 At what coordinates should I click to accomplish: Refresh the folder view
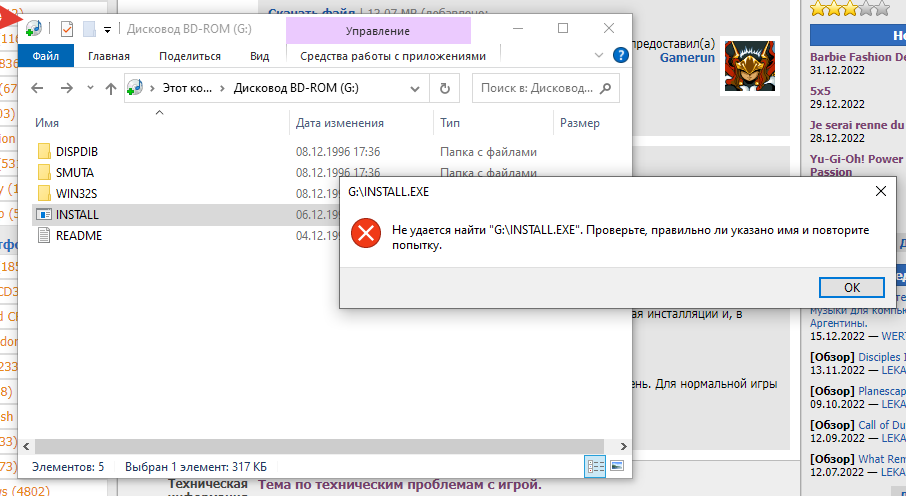[x=444, y=88]
